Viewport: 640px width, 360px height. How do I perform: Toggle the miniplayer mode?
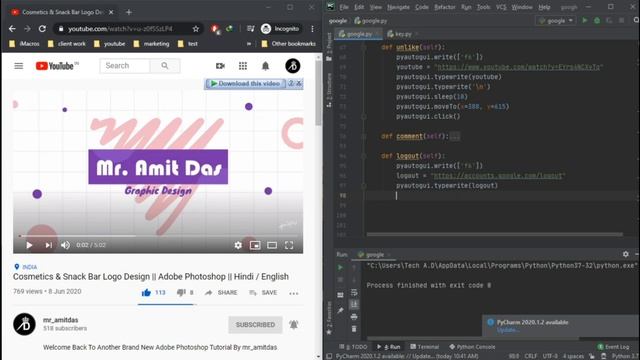(x=255, y=245)
